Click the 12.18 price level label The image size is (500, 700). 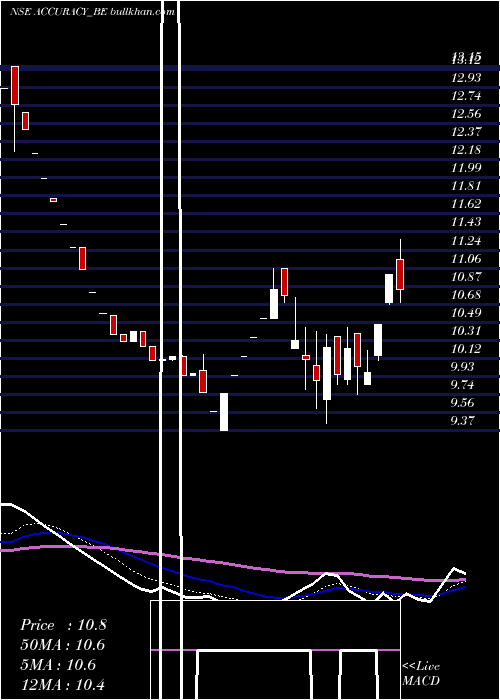(466, 150)
